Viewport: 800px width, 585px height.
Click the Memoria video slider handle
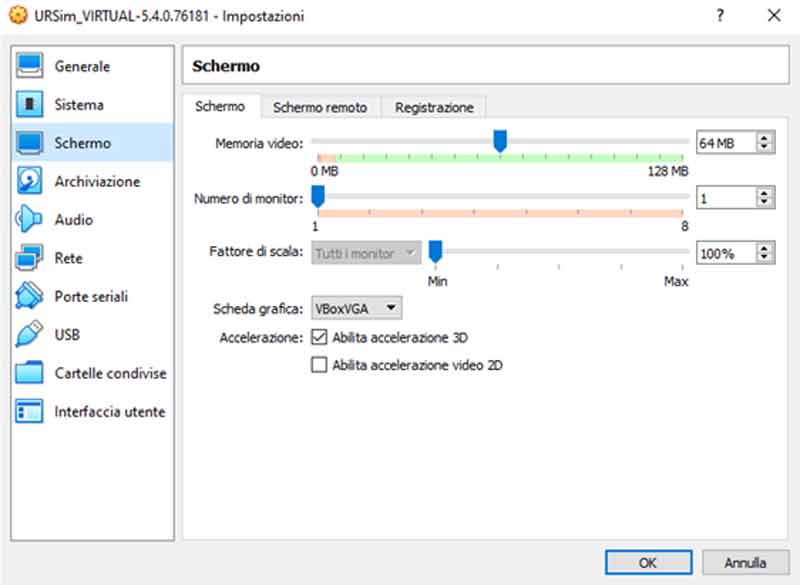(500, 141)
